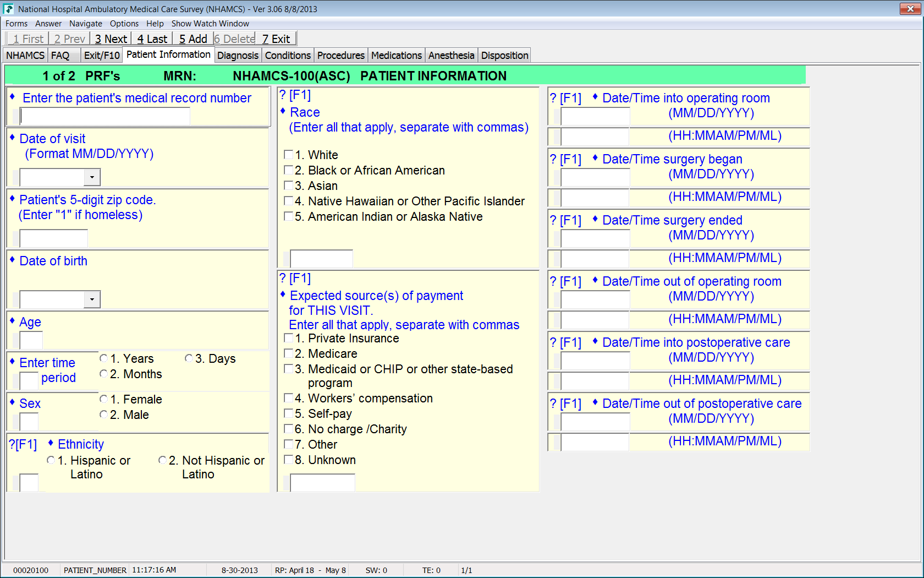Tick the Medicare payment checkbox
Screen dimensions: 924x578
coord(288,353)
